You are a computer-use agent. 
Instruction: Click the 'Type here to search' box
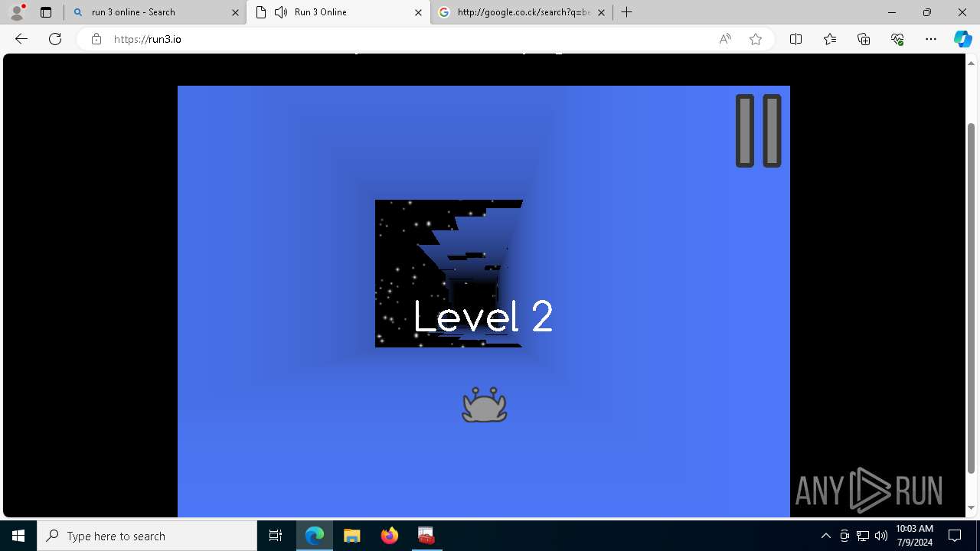[x=147, y=536]
